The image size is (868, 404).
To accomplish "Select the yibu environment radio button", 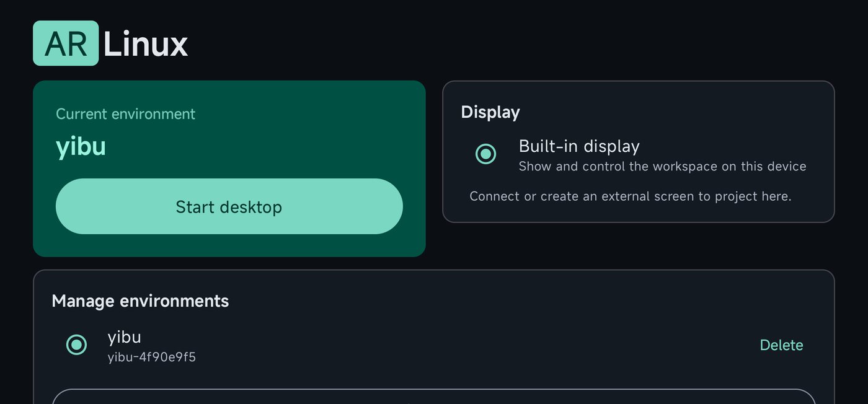I will click(76, 345).
